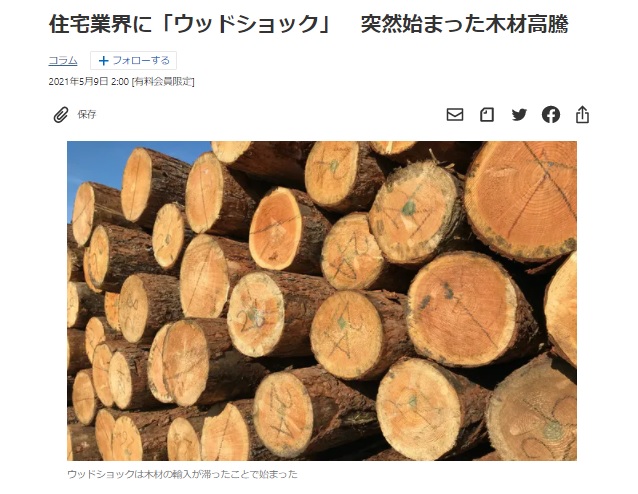Click headline text 住宅業界に
This screenshot has height=494, width=638.
click(x=101, y=24)
